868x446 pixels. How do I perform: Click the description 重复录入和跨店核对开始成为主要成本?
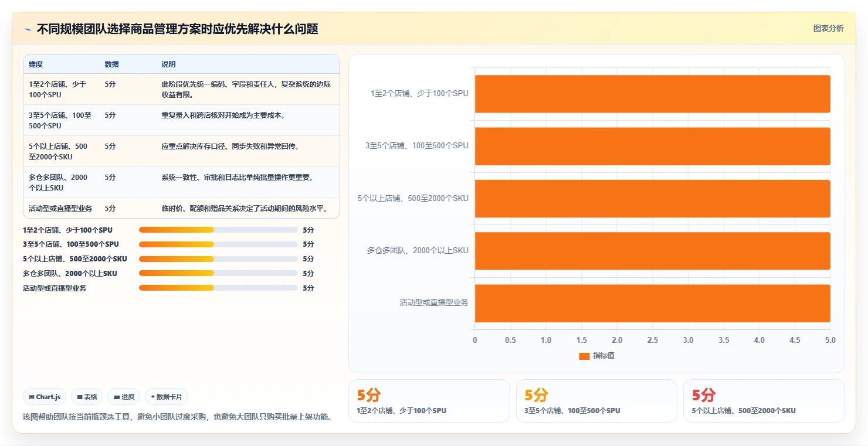pos(223,115)
